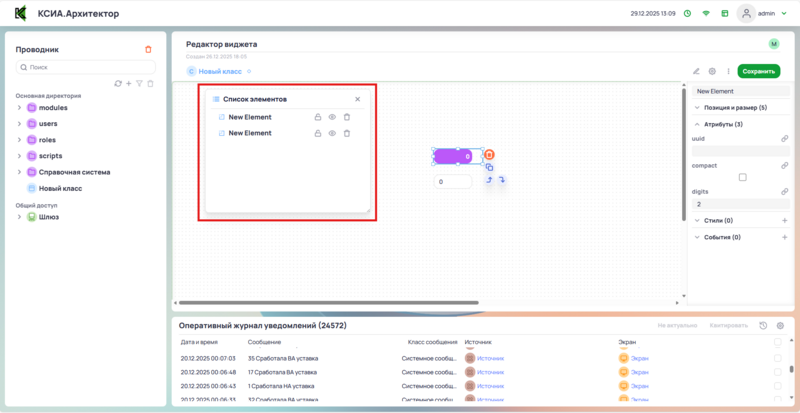Lock the first New Element in the list
The height and width of the screenshot is (413, 800).
pos(318,117)
